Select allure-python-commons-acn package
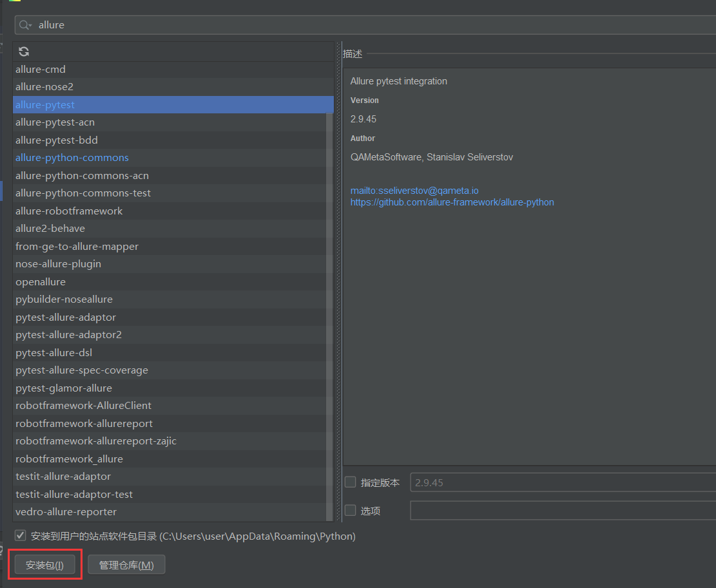Image resolution: width=716 pixels, height=588 pixels. (170, 176)
